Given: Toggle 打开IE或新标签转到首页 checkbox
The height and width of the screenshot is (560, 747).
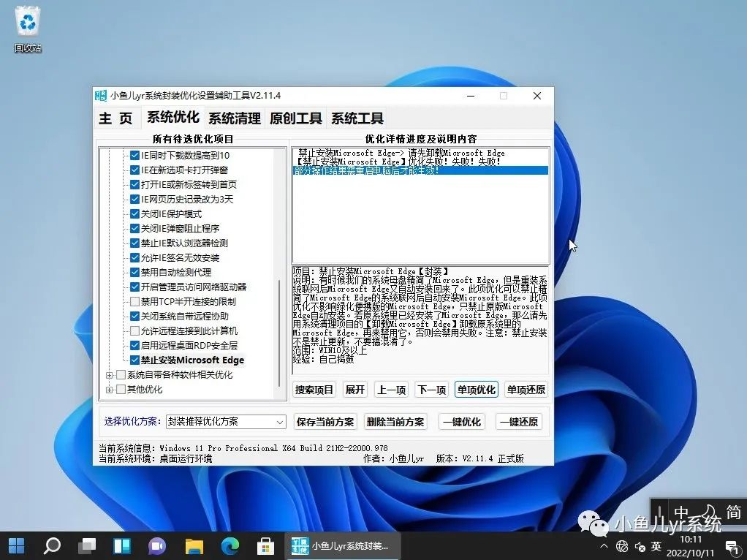Looking at the screenshot, I should click(x=134, y=185).
